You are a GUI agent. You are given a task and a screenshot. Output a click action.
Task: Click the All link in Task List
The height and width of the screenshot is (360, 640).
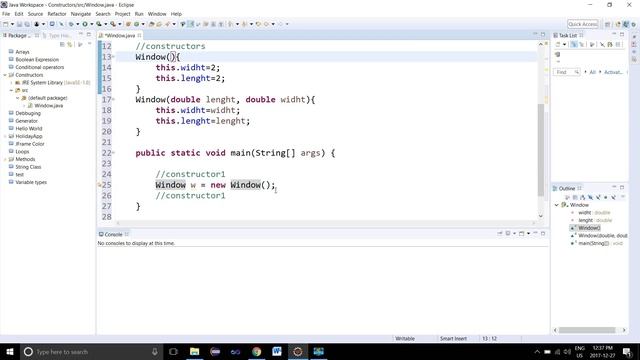593,72
